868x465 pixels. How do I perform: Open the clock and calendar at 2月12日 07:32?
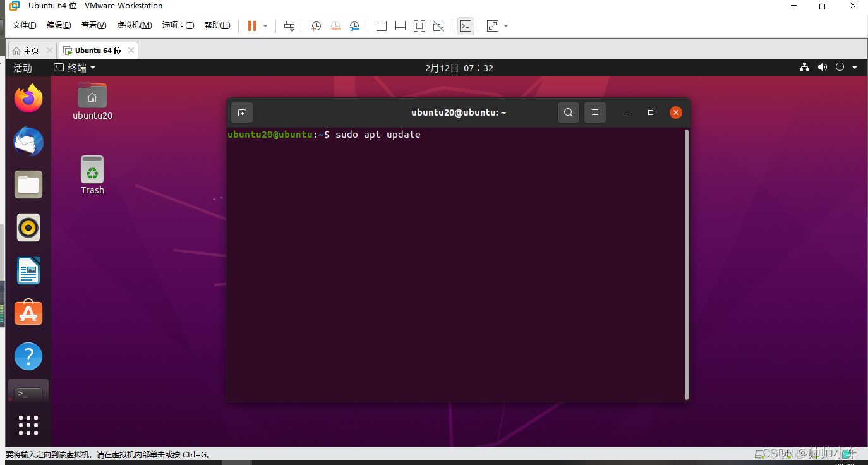(x=459, y=68)
